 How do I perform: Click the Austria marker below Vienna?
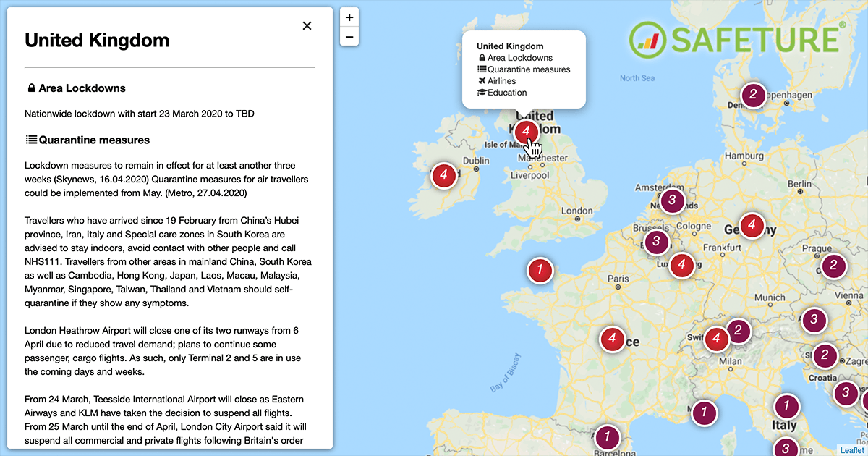(814, 319)
